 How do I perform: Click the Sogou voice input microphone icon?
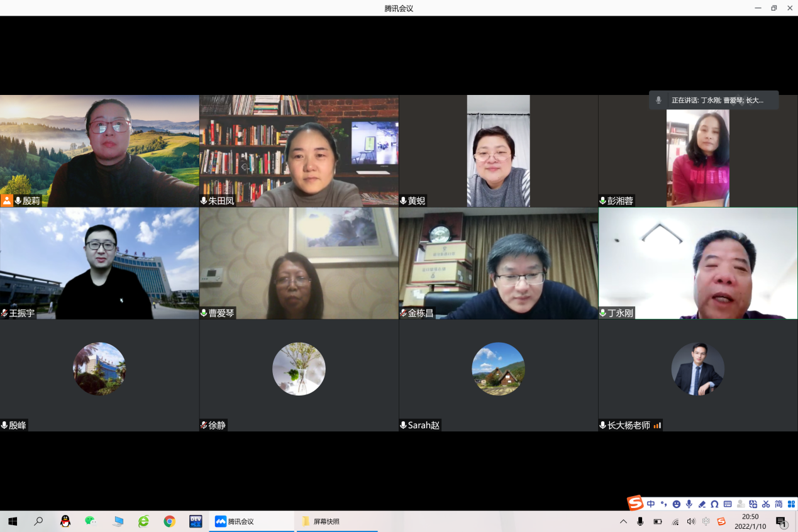[689, 504]
